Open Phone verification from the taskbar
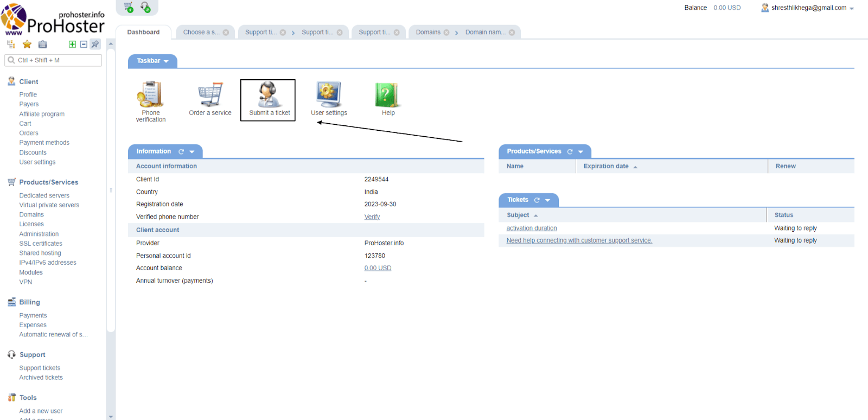Screen dimensions: 868x420 tap(150, 95)
